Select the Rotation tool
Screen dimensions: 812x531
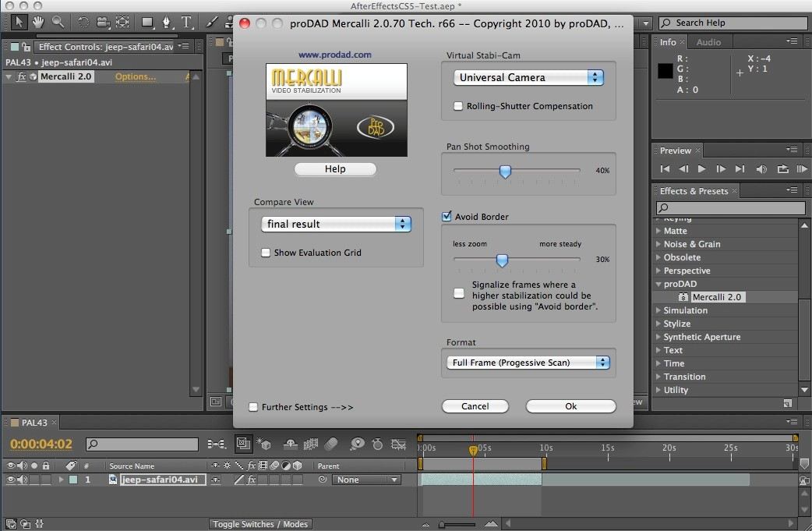[x=83, y=23]
